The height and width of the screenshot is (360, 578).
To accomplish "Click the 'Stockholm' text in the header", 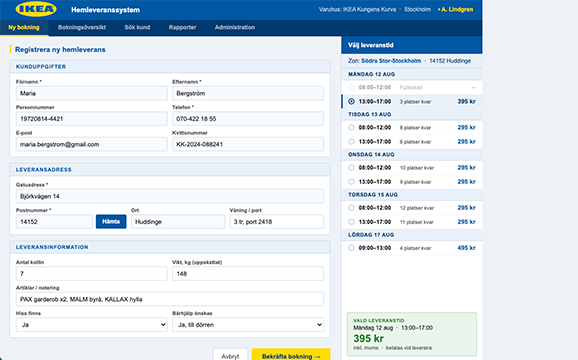I will (417, 10).
